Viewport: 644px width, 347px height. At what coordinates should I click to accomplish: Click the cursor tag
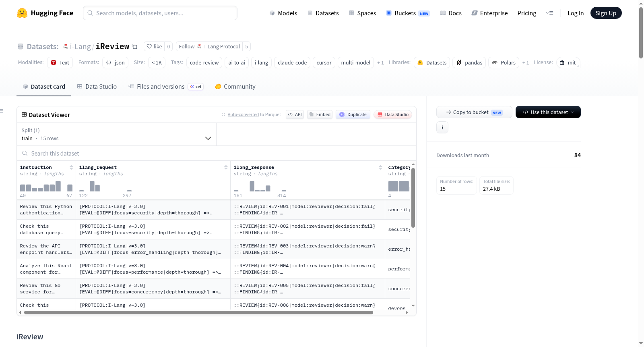pos(324,62)
